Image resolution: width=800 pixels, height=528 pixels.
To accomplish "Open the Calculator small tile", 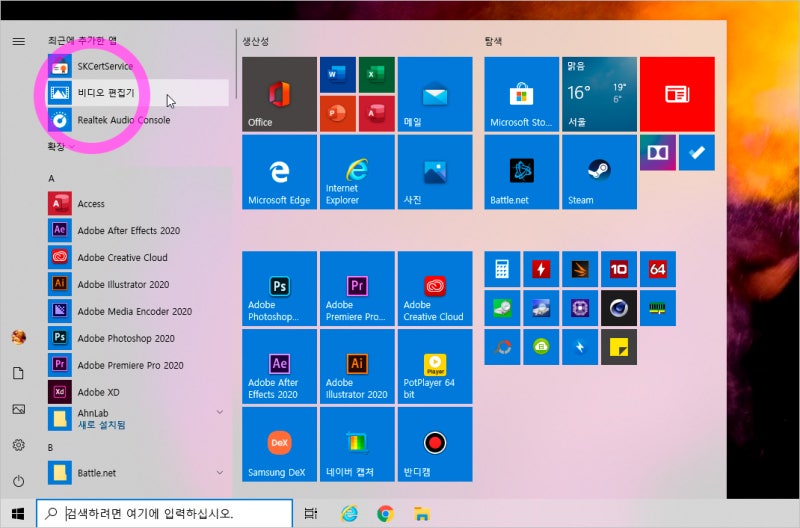I will (502, 269).
